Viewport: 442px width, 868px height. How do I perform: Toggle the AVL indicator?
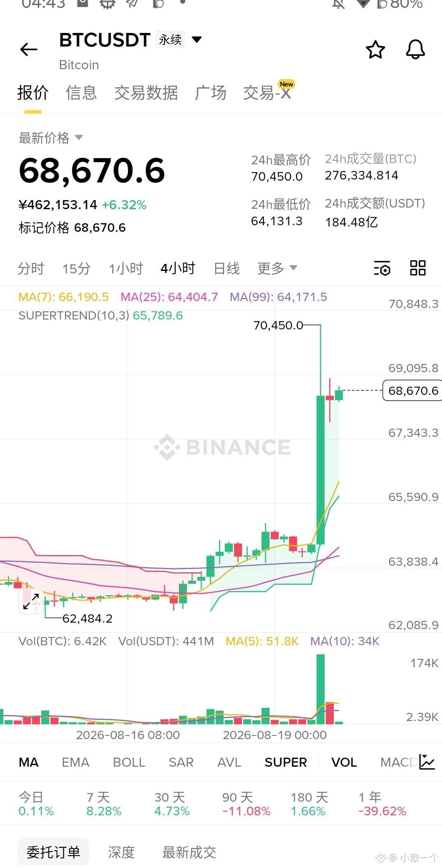click(229, 762)
